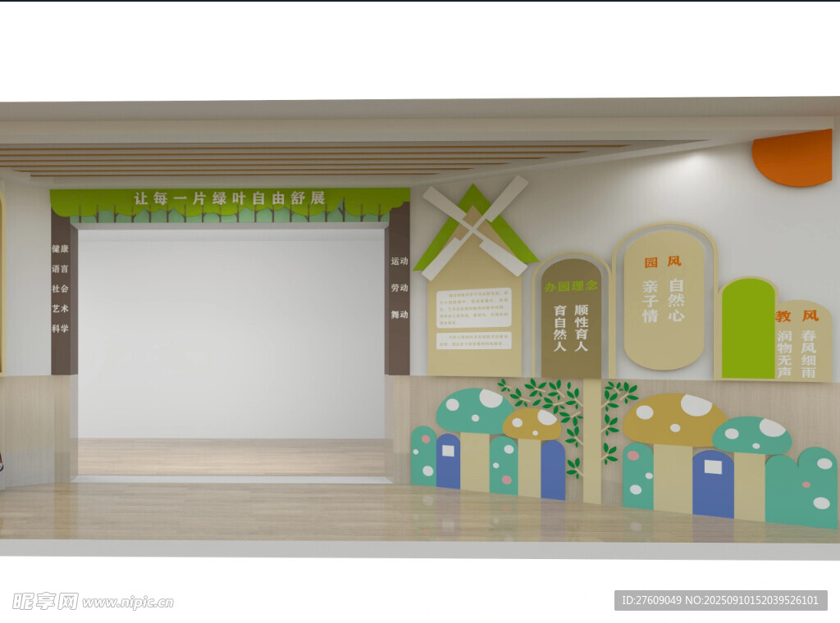
Task: Click the 昵享网 watermark logo
Action: click(x=45, y=601)
